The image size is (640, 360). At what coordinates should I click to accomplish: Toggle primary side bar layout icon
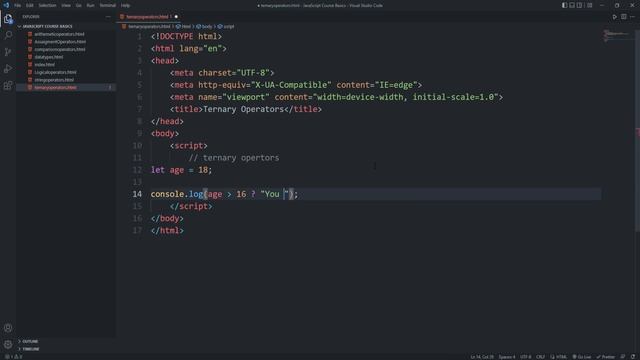point(564,5)
